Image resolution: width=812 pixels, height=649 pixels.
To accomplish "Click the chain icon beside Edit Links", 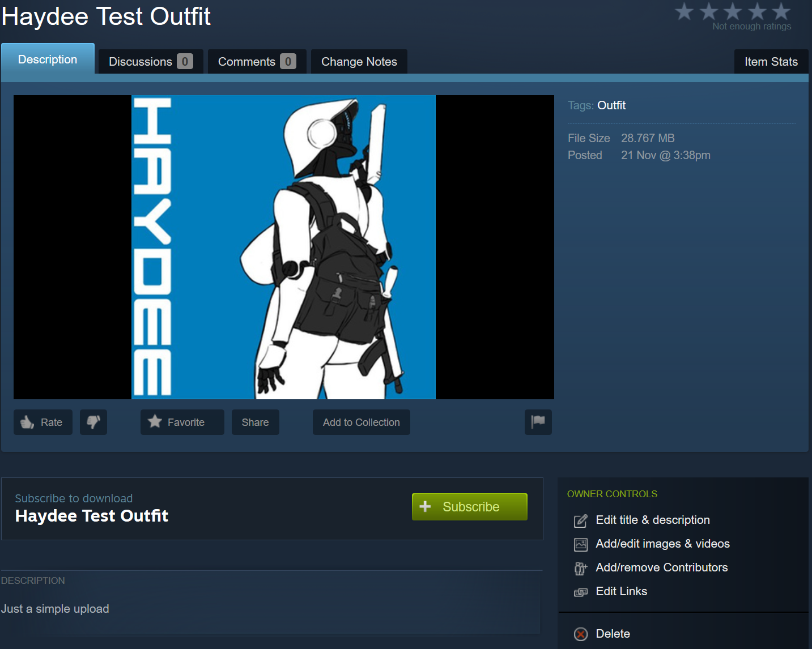I will pos(581,592).
